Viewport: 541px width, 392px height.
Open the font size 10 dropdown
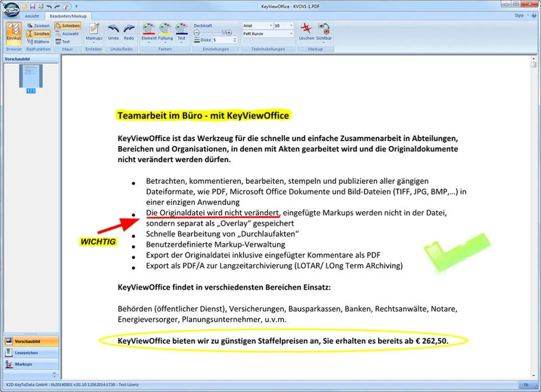click(291, 26)
